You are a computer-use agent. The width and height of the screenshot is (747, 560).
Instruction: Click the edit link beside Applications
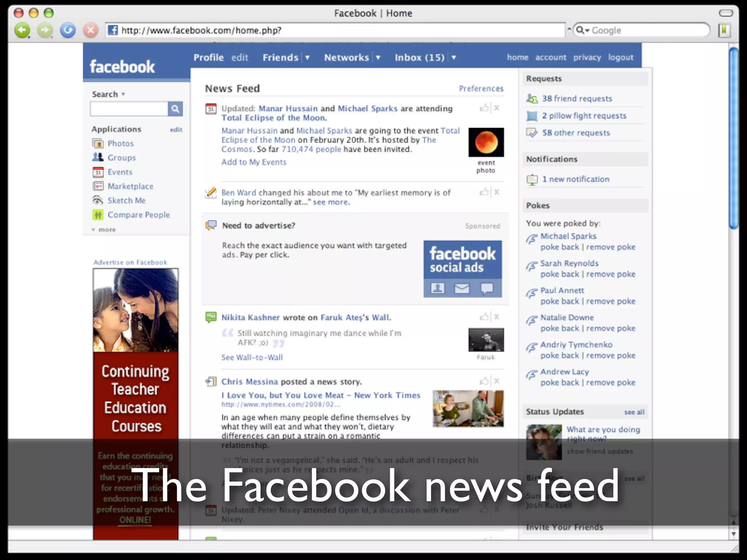coord(176,129)
